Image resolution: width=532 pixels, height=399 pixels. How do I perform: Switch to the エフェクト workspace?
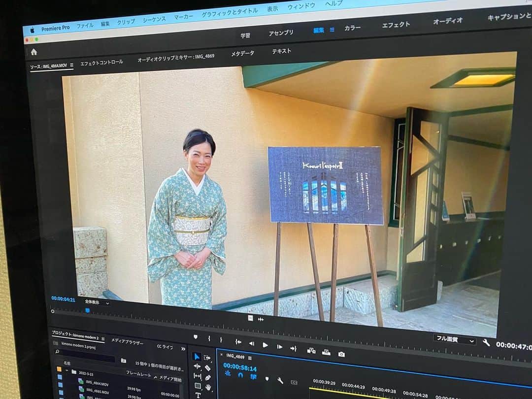[x=396, y=25]
